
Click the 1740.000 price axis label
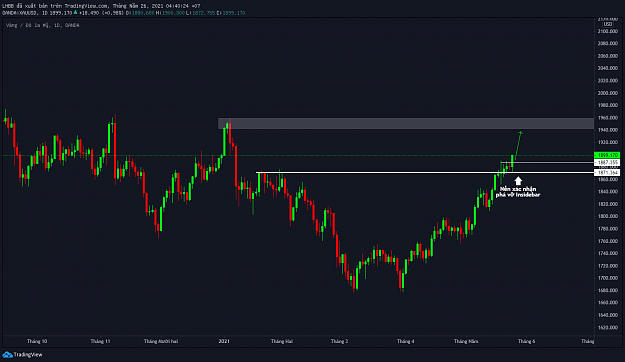pos(608,253)
